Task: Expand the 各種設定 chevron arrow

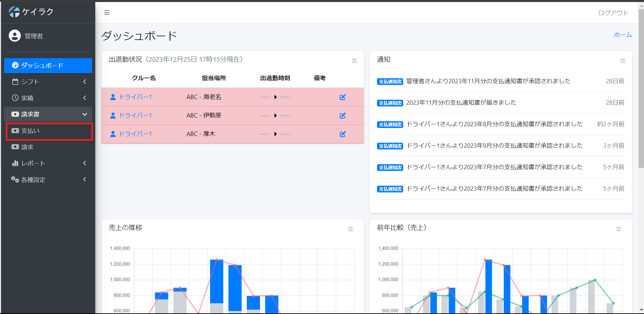Action: (85, 179)
